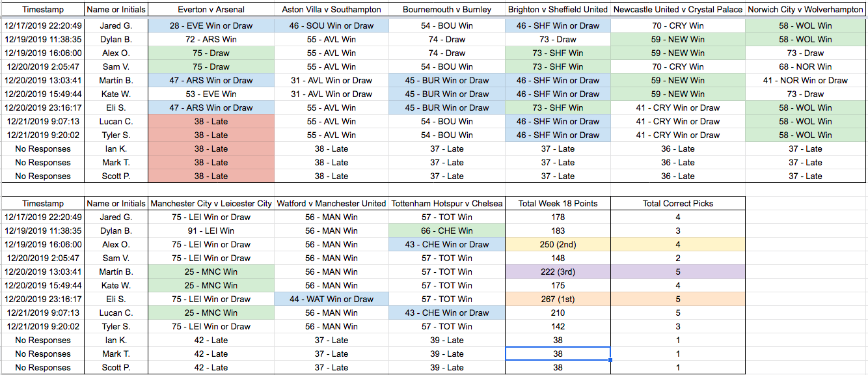This screenshot has height=375, width=868.
Task: Select the "Everton v Arsenal" column header
Action: coord(211,10)
